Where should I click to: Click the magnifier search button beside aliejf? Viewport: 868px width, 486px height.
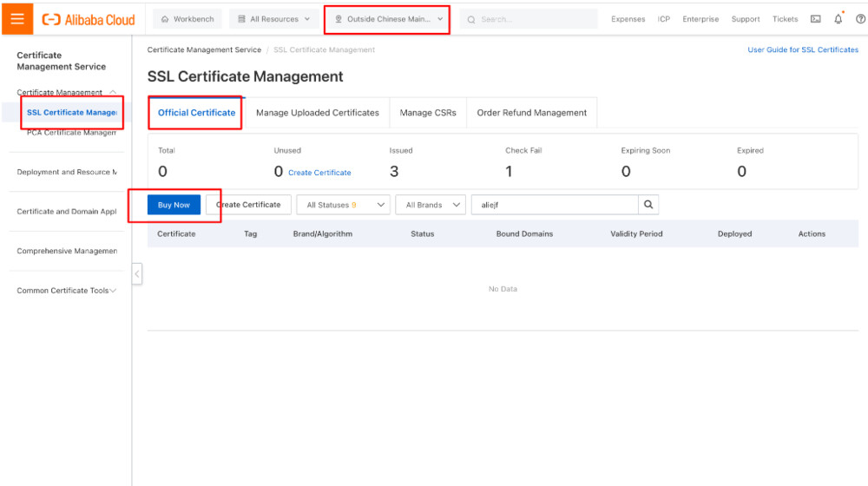[x=648, y=205]
